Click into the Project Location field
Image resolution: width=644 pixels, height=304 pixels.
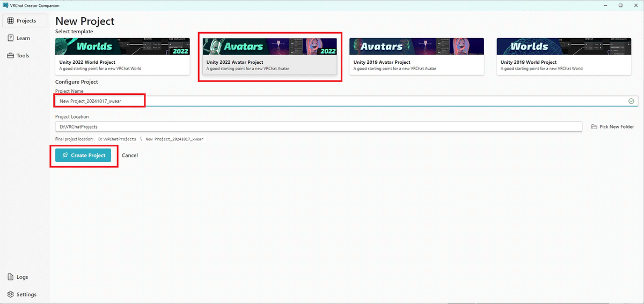point(319,127)
